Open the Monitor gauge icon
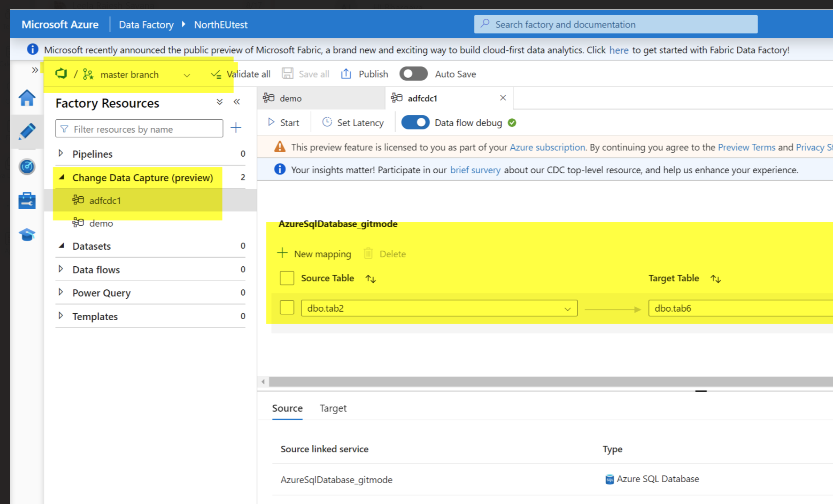 point(27,167)
